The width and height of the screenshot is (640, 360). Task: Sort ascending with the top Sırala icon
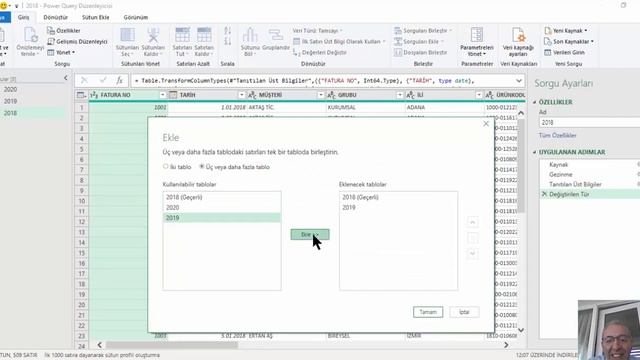227,31
